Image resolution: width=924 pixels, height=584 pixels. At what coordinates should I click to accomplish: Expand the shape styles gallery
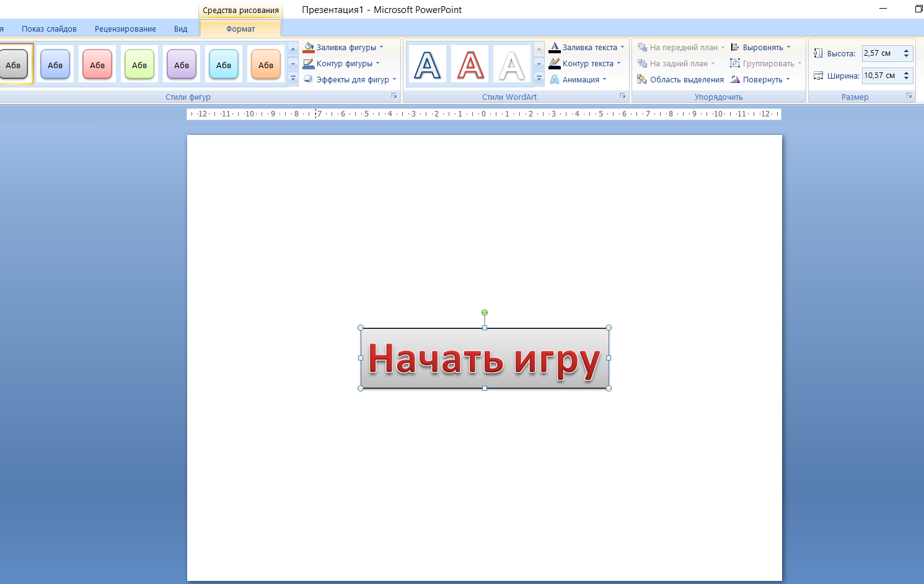pos(293,79)
